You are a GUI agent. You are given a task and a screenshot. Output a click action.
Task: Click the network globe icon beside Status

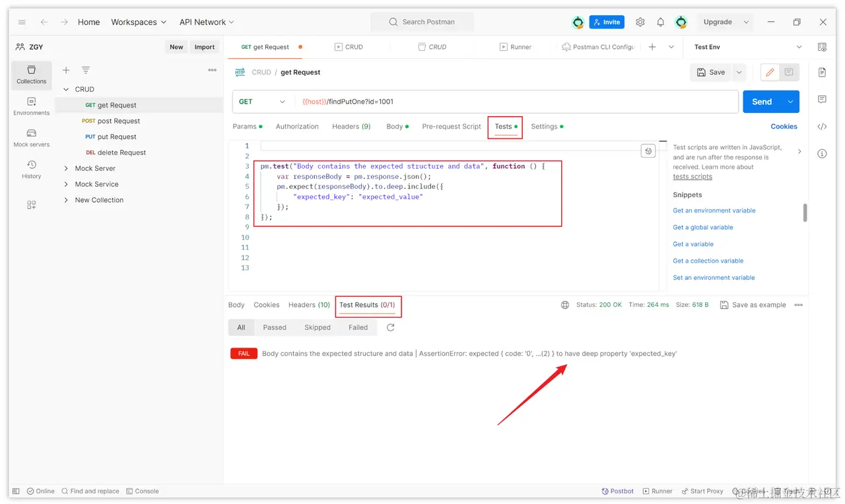(565, 305)
